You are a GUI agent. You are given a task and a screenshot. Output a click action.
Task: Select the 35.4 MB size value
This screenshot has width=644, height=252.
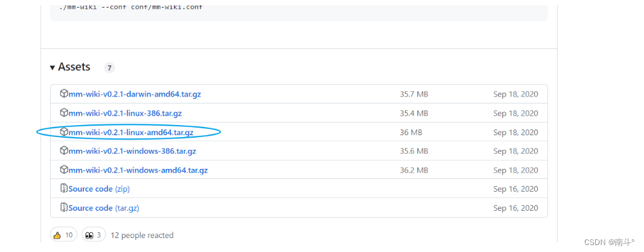pyautogui.click(x=414, y=113)
